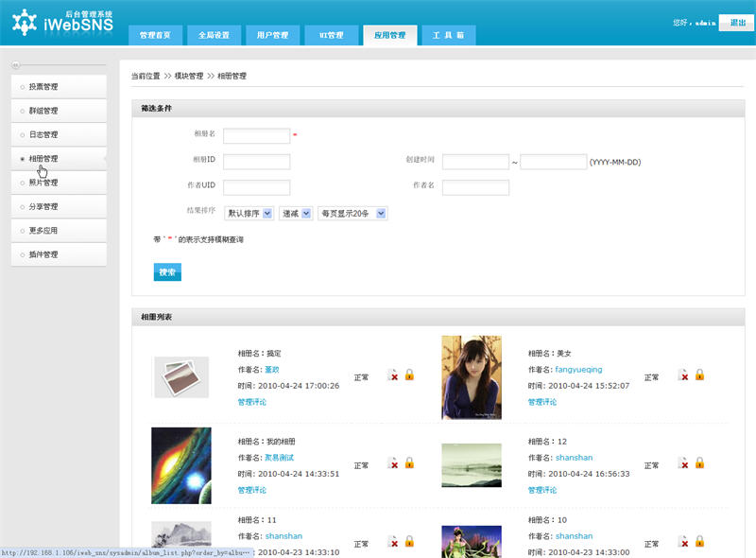Open the author link of the 搞定 album
This screenshot has width=756, height=558.
point(272,369)
